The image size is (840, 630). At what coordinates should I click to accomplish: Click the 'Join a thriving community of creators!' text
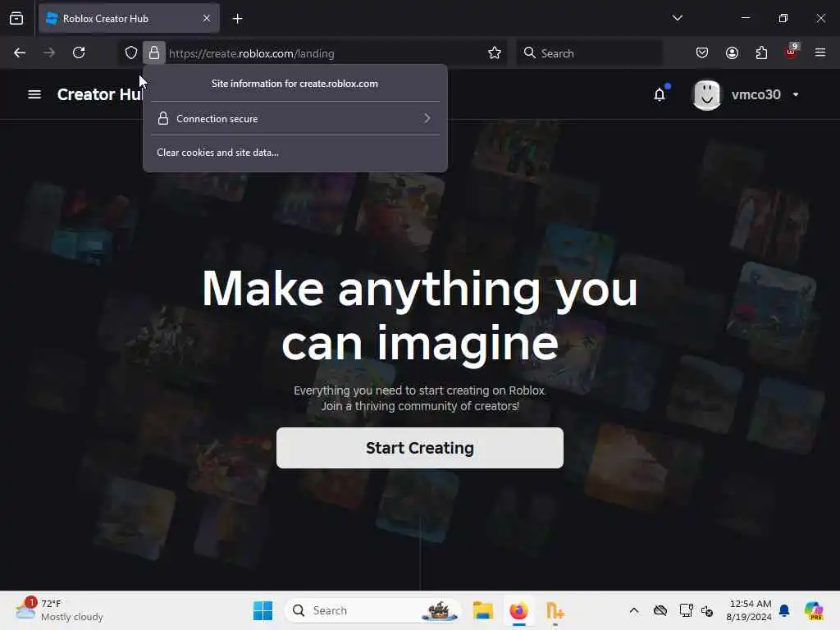[x=420, y=406]
